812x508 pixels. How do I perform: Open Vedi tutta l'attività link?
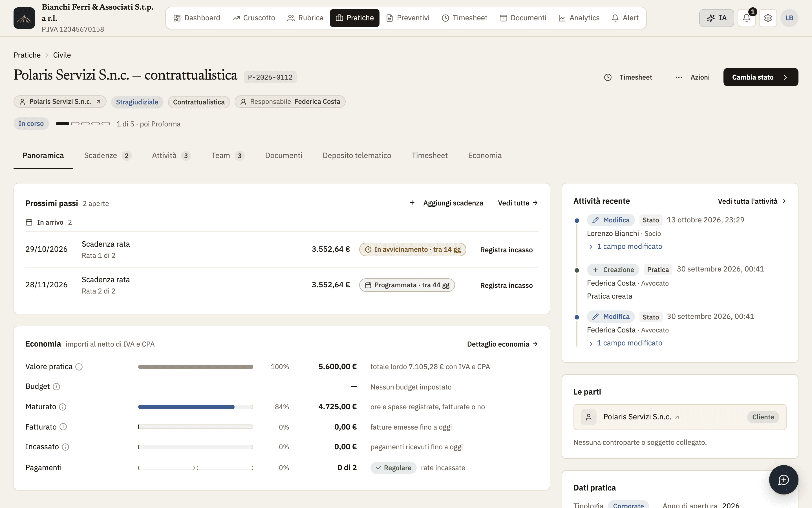pos(752,201)
